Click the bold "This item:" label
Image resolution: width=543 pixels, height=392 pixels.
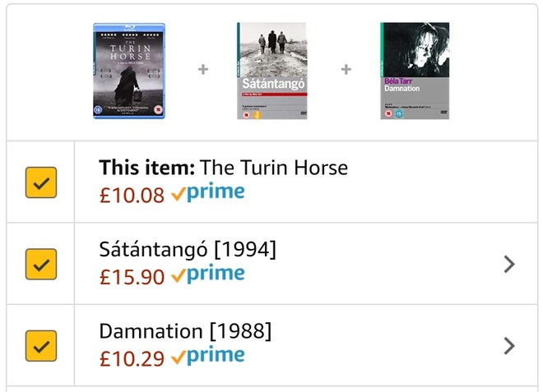(146, 168)
